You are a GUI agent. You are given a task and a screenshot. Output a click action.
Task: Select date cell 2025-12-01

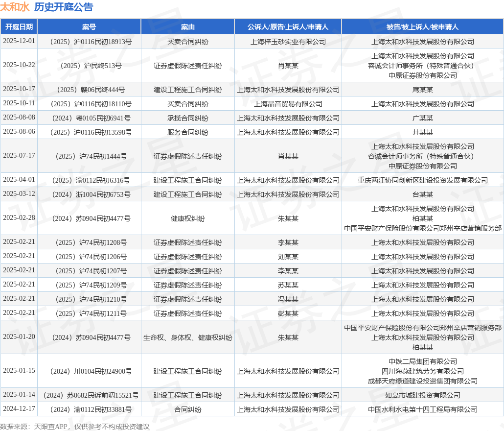coord(19,41)
